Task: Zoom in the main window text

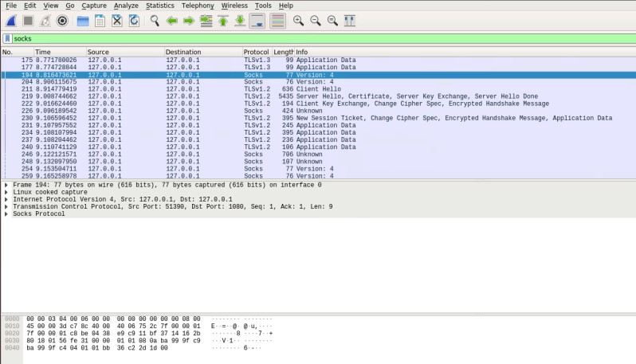Action: coord(299,21)
